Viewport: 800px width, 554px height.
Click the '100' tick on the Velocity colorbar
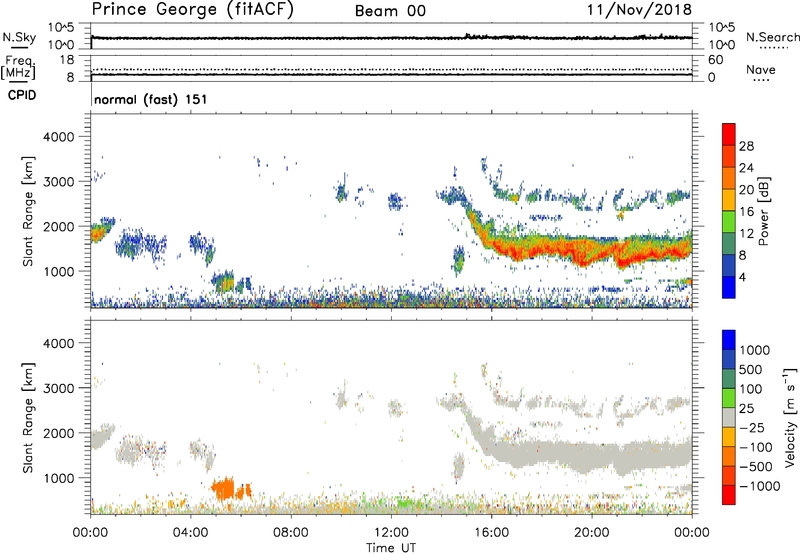[x=751, y=389]
